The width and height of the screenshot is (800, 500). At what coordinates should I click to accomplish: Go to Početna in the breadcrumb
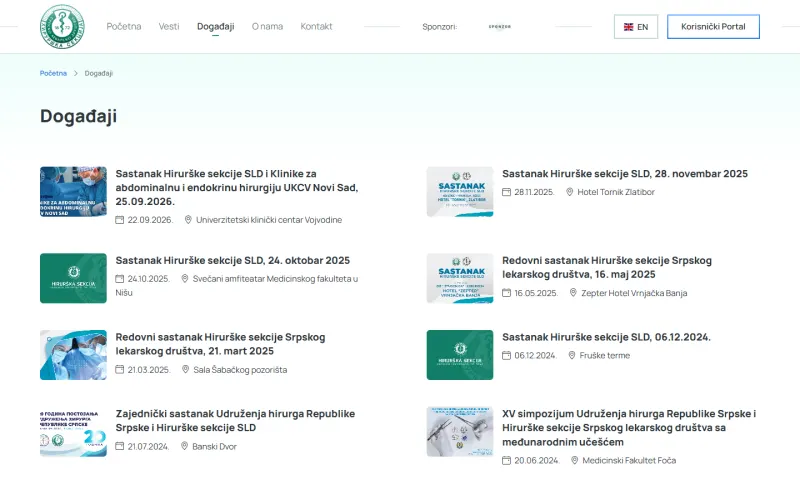(x=53, y=73)
